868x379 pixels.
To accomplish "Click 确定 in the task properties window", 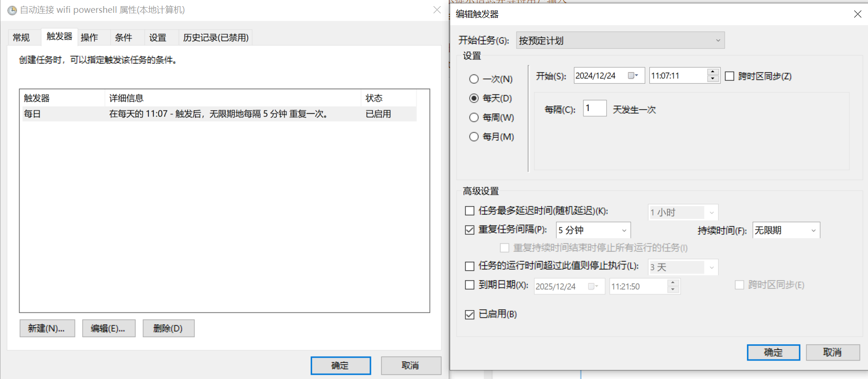I will coord(341,366).
